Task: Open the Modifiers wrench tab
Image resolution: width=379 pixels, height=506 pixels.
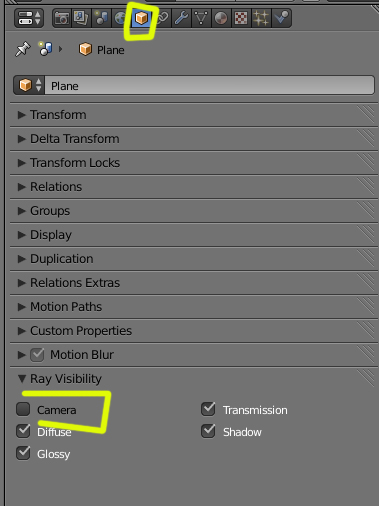Action: pos(182,18)
